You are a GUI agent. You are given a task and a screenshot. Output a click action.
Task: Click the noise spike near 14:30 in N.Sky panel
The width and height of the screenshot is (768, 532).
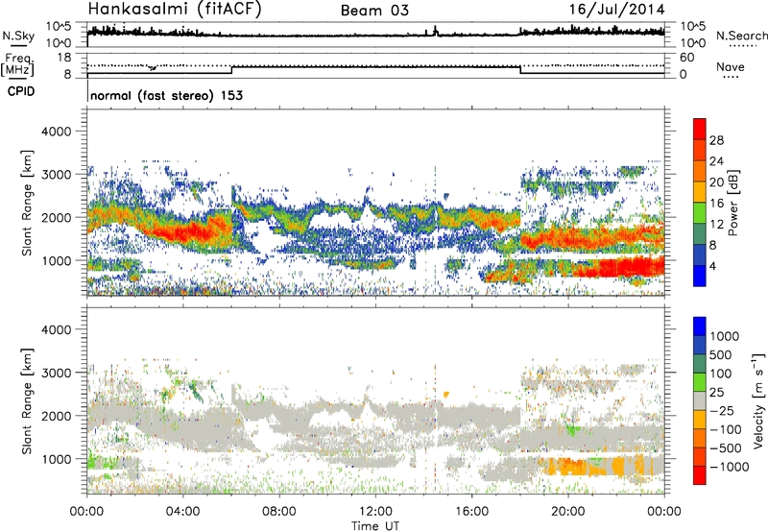(436, 31)
